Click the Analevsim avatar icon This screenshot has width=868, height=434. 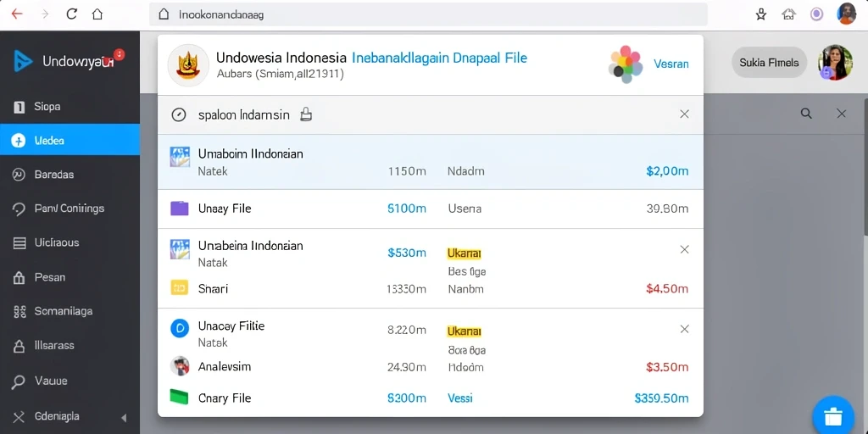[x=180, y=366]
